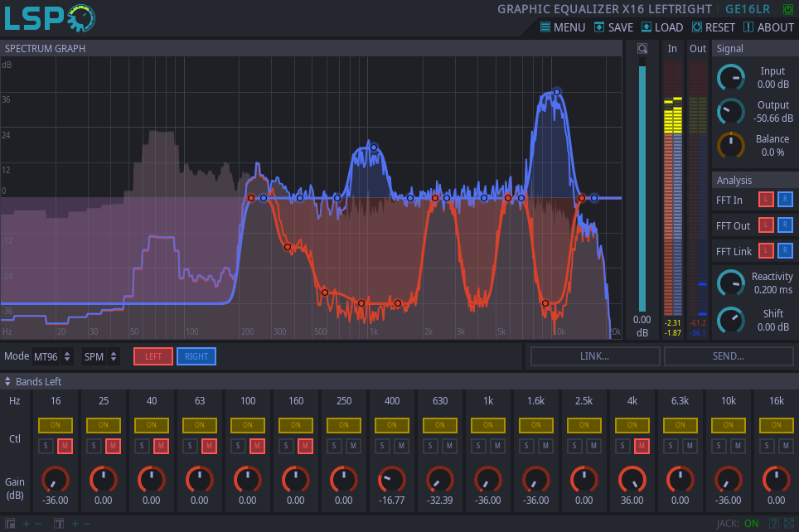The width and height of the screenshot is (799, 532).
Task: Toggle FFT Link L button
Action: (x=766, y=250)
